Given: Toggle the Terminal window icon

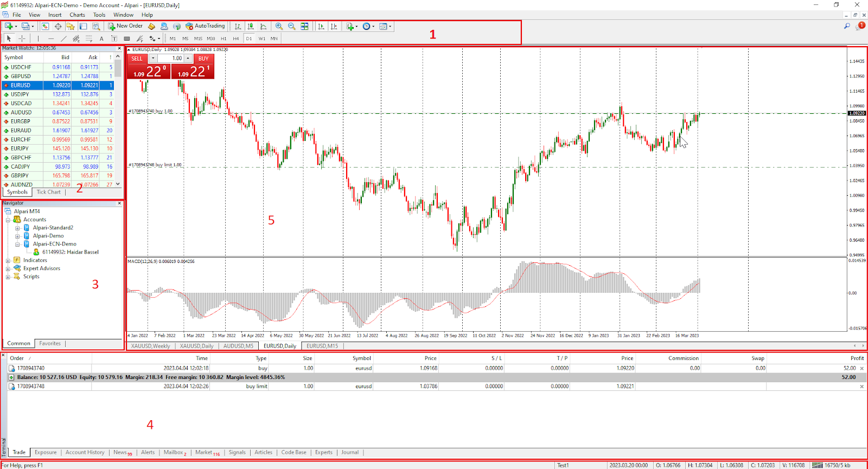Looking at the screenshot, I should click(x=83, y=26).
